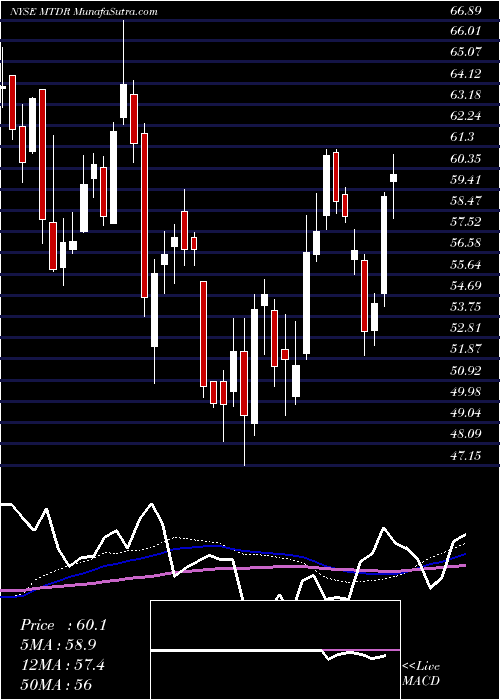Click the 47.15 price axis label
Screen dimensions: 500x700
466,455
